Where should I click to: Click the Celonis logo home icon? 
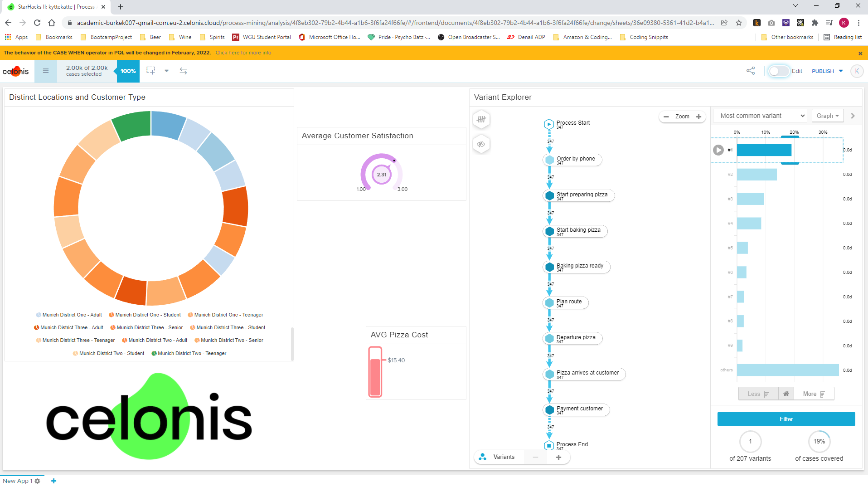(x=16, y=71)
